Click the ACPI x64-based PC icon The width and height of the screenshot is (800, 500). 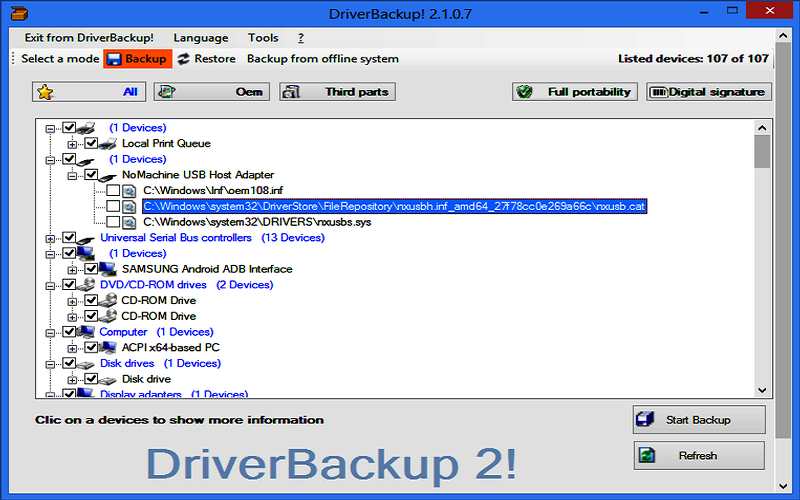pyautogui.click(x=108, y=348)
